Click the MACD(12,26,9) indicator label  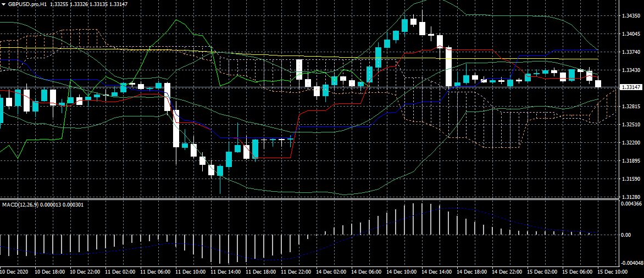(20, 204)
